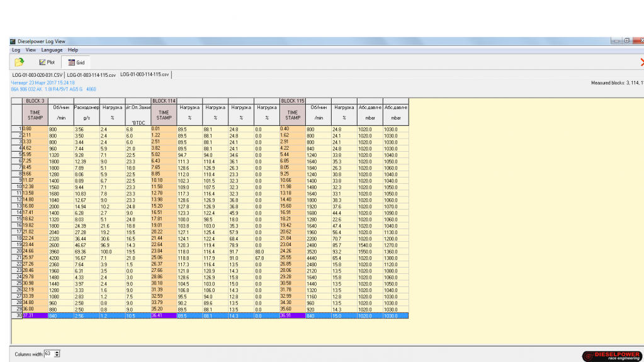
Task: Open the Language menu
Action: click(52, 50)
